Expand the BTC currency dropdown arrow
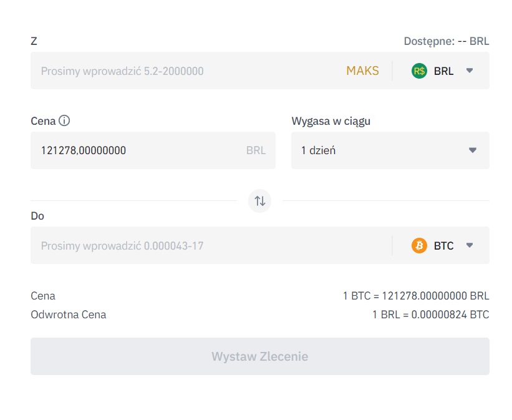512x420 pixels. click(x=470, y=245)
